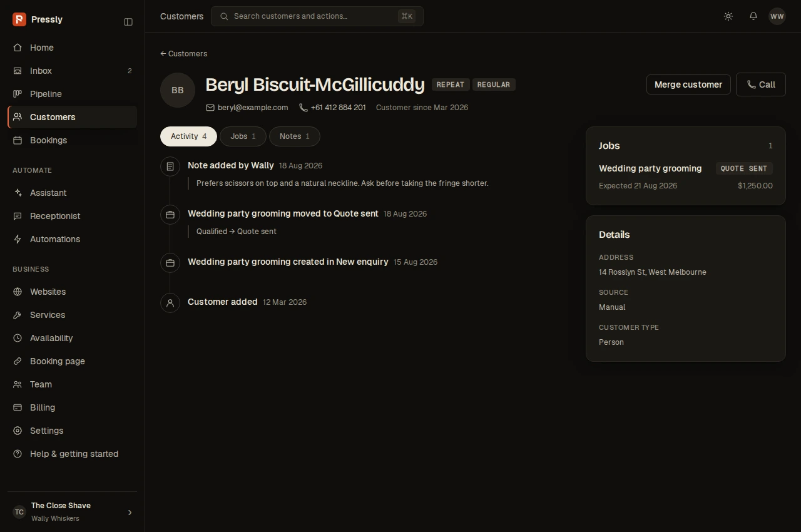
Task: Toggle light/dark theme sun icon
Action: (x=728, y=16)
